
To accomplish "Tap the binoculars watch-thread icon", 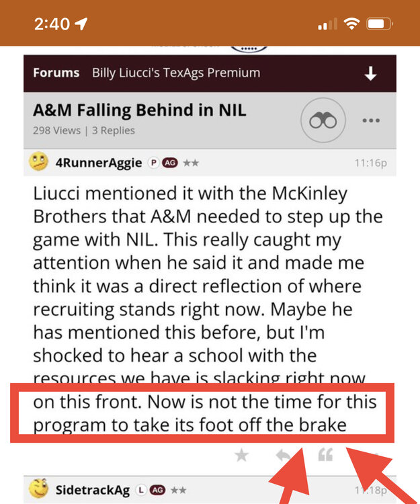I will 323,121.
